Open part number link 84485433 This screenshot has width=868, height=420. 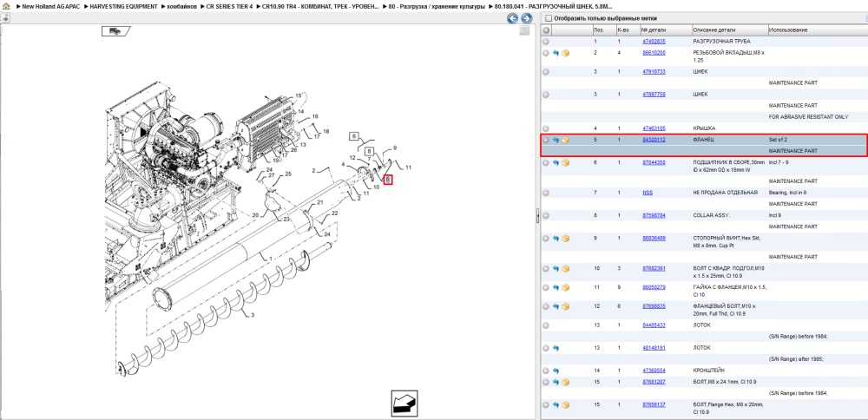pyautogui.click(x=654, y=325)
